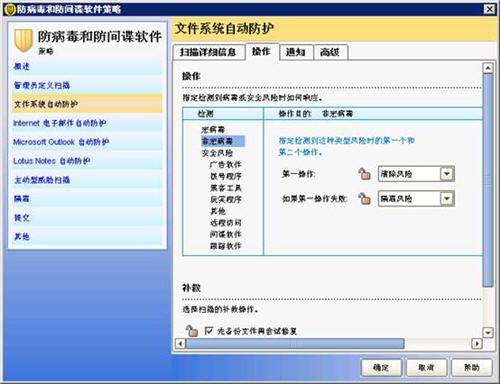
Task: Select 其他 in the detection tree
Action: click(218, 211)
